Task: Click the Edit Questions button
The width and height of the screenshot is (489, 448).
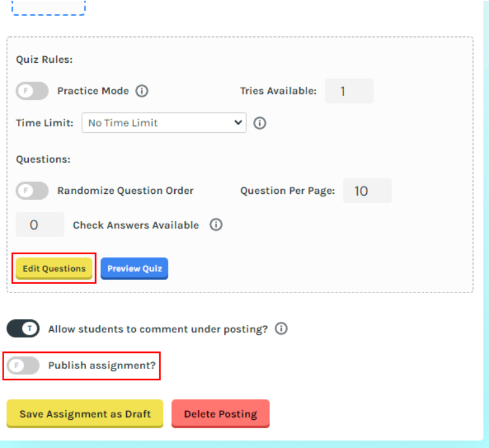Action: 54,269
